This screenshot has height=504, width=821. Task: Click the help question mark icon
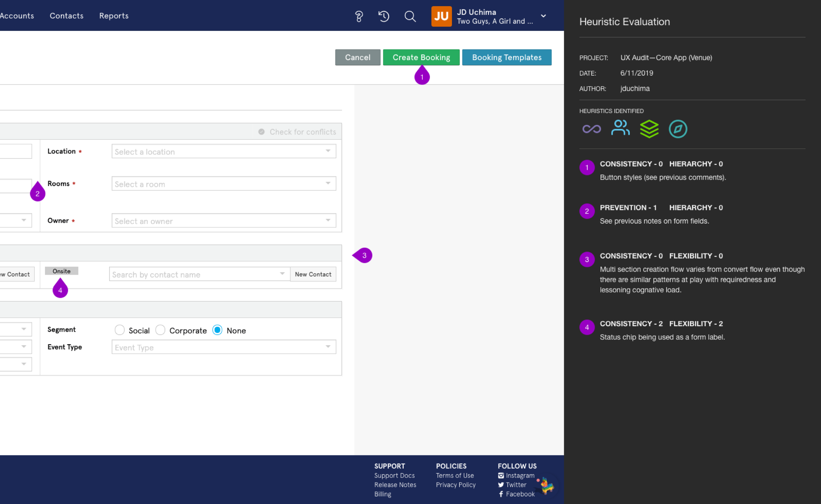coord(359,16)
